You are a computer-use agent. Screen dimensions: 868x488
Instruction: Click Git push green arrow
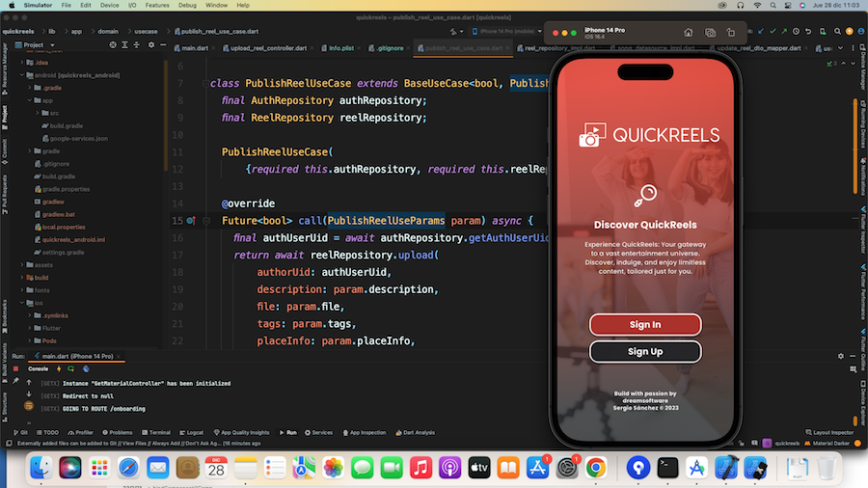[784, 32]
